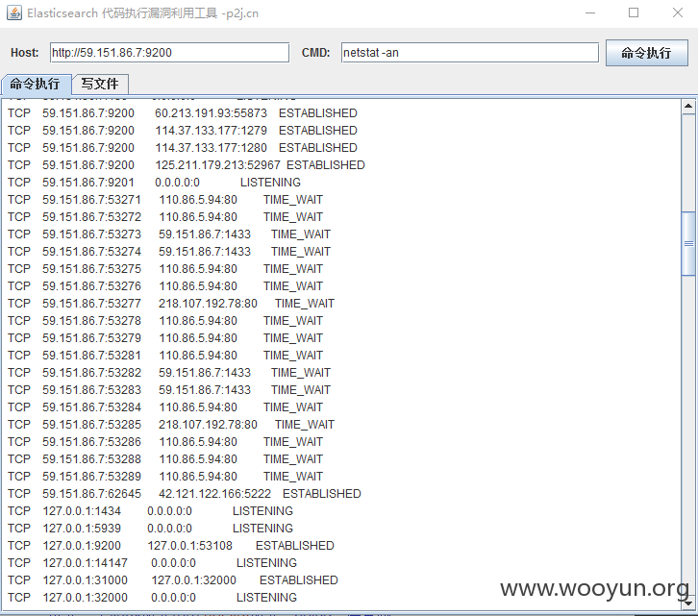Click the text 127.0.0.1:5939
Screen dimensions: 698x616
tap(82, 529)
